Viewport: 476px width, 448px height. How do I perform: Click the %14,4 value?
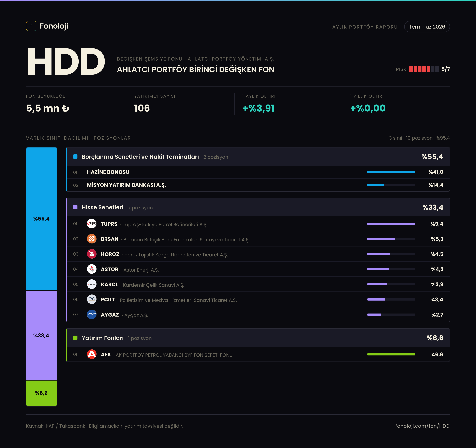(x=436, y=185)
